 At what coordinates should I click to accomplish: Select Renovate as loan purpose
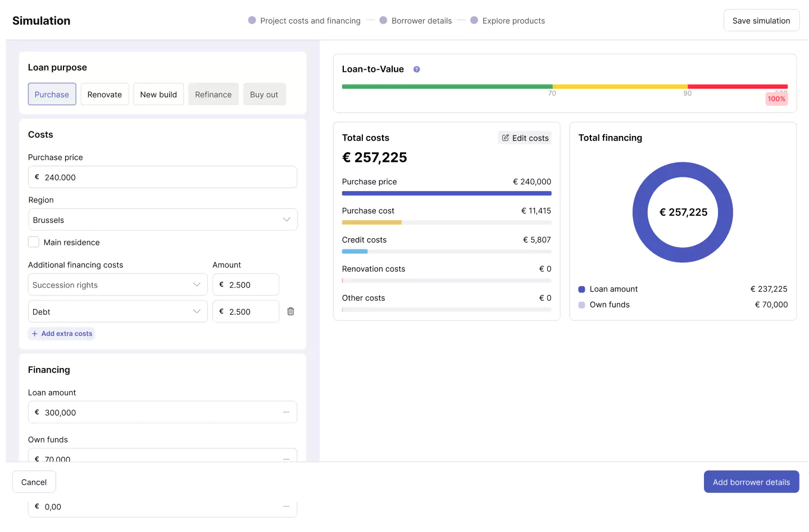(x=104, y=94)
